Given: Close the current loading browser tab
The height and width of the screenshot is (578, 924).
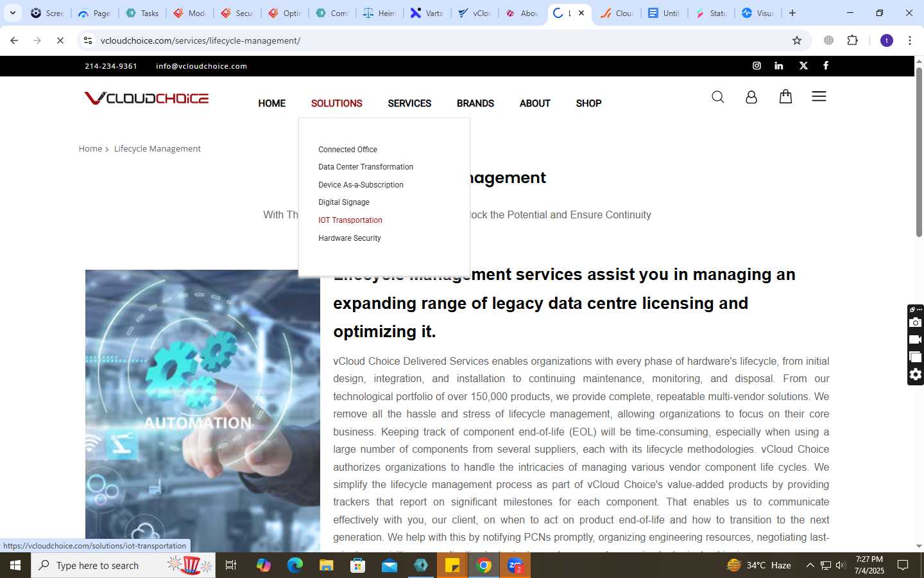Looking at the screenshot, I should tap(581, 13).
